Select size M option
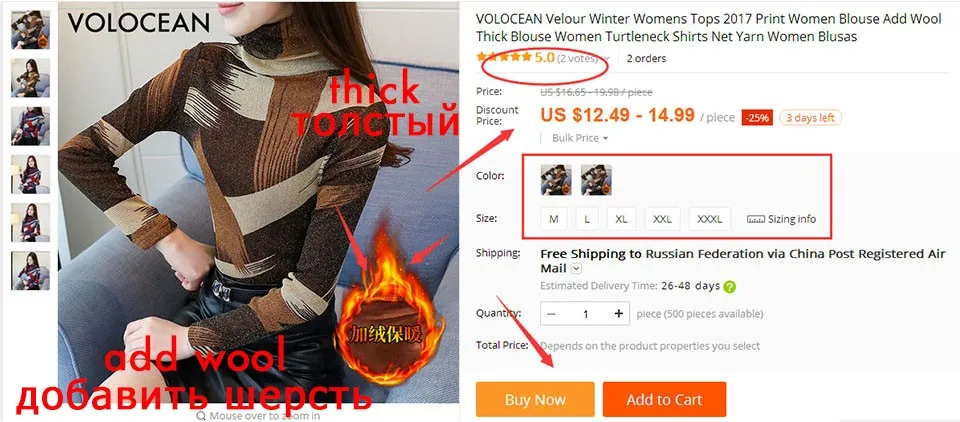The image size is (960, 422). (553, 219)
